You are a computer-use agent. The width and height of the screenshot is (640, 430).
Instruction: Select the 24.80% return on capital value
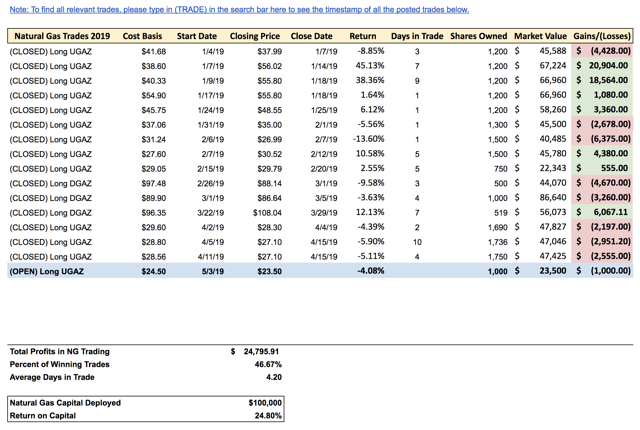click(268, 416)
